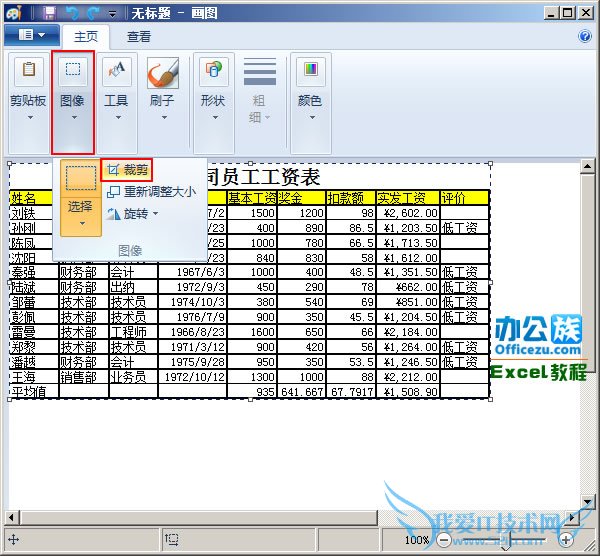Click Resize (重新调整大小) in the image panel
600x556 pixels.
(x=151, y=192)
